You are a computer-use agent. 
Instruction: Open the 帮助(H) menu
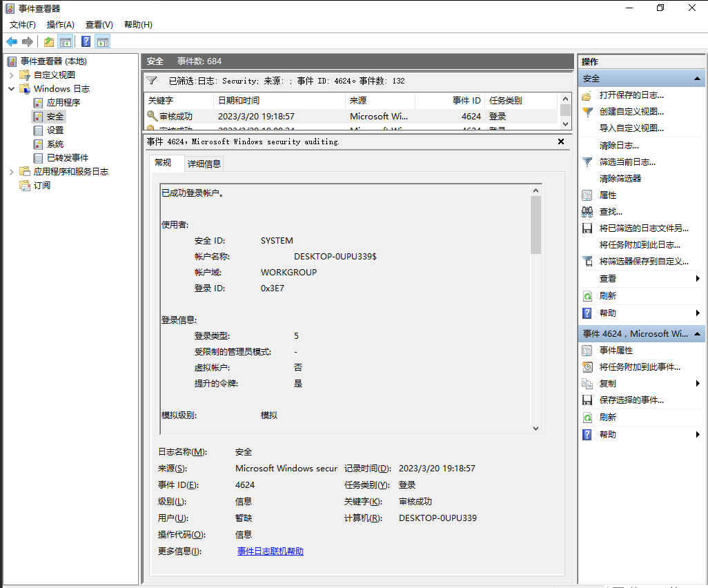138,25
